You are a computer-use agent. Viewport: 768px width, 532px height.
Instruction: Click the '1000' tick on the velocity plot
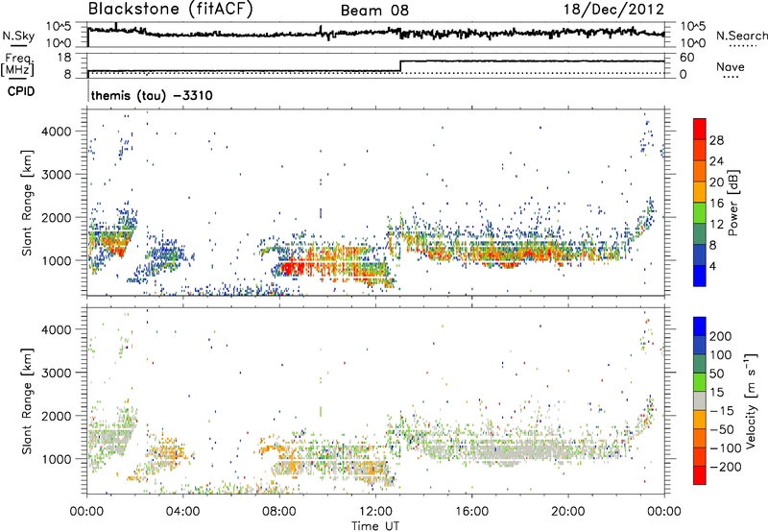pyautogui.click(x=56, y=459)
